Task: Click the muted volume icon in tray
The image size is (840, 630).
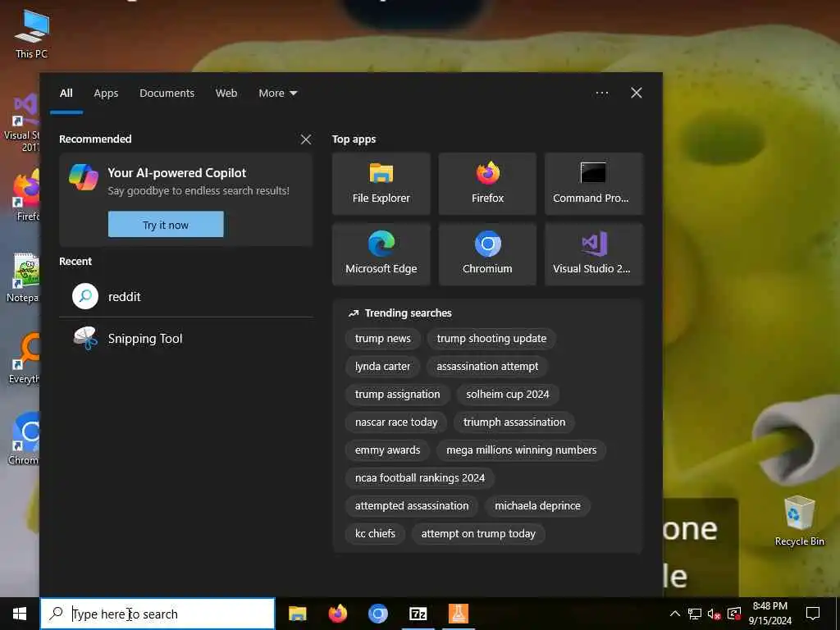Action: click(x=714, y=614)
